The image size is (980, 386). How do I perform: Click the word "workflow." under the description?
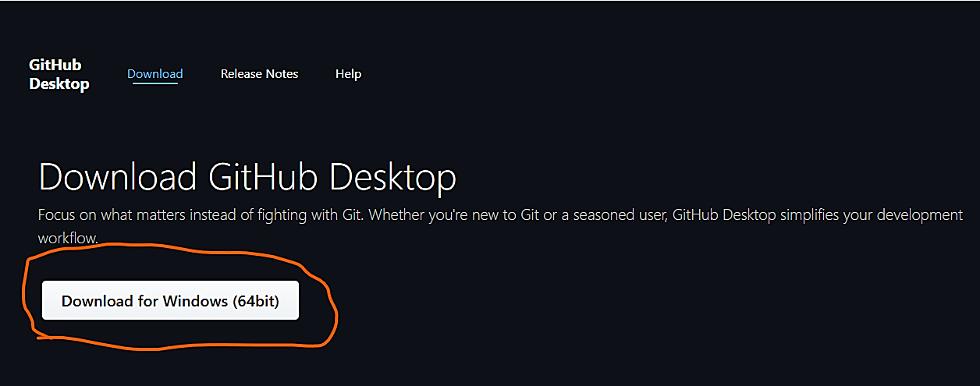coord(68,238)
